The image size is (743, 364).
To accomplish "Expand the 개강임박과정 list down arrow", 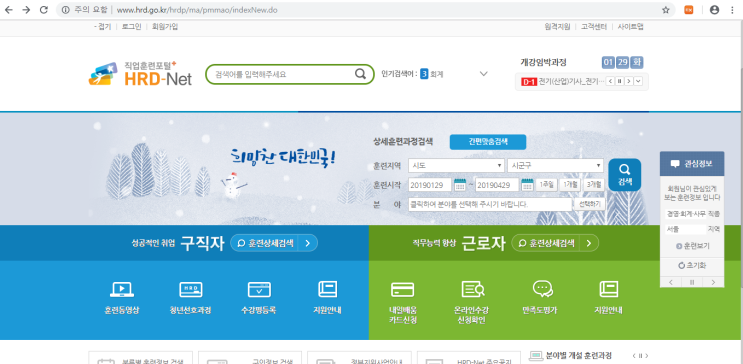I will [638, 82].
